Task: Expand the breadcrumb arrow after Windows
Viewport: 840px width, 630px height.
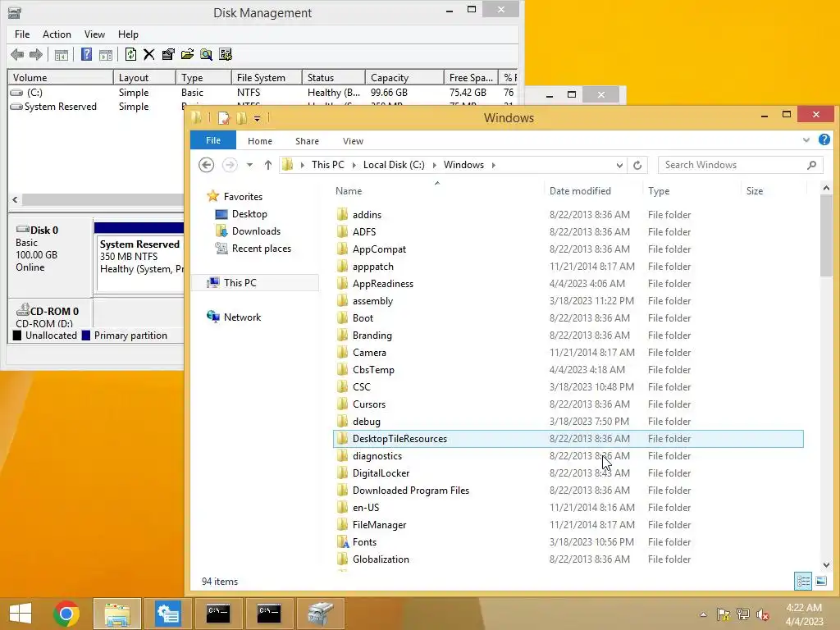Action: pos(493,165)
